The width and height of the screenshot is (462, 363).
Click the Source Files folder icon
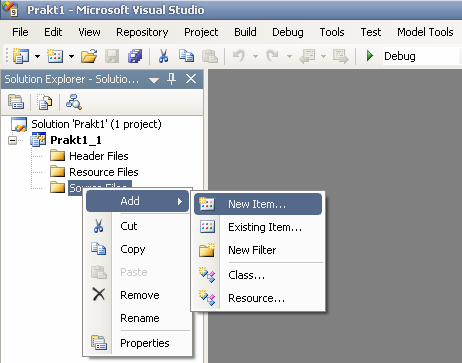57,187
